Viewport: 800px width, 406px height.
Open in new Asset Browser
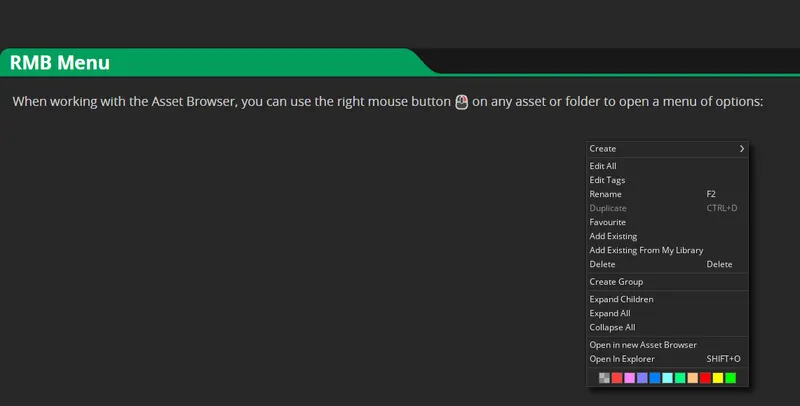click(643, 345)
